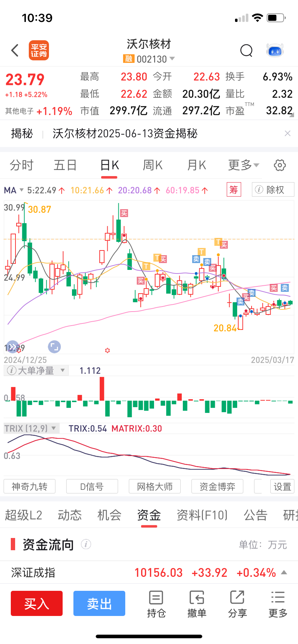
Task: Tap the status bar time 10:39
Action: [37, 18]
